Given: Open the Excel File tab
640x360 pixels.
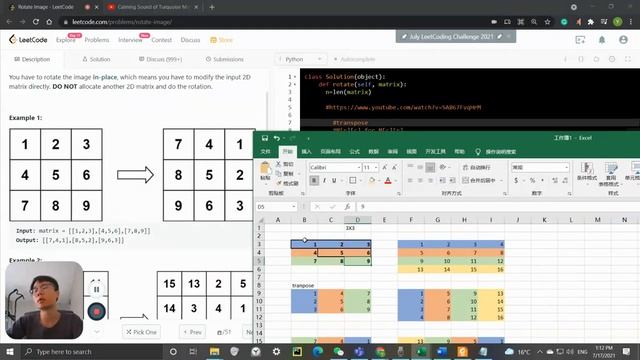Looking at the screenshot, I should pos(266,151).
